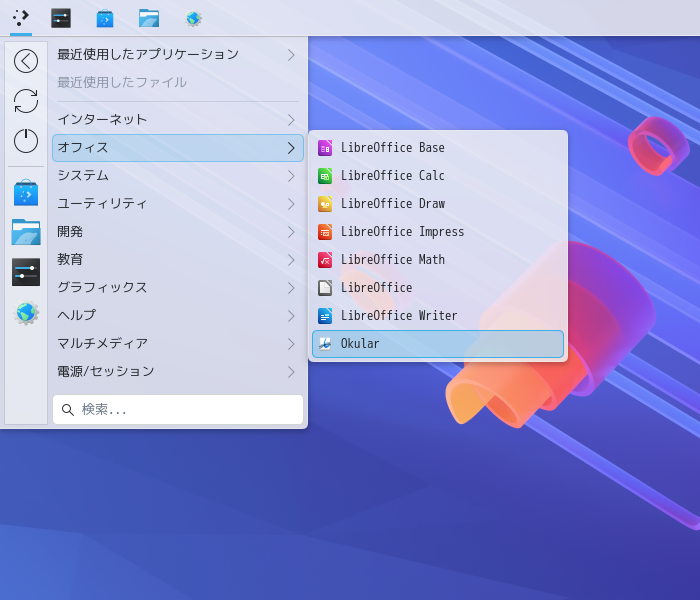The width and height of the screenshot is (700, 600).
Task: Click the green LibreOffice Calc icon
Action: pos(325,176)
